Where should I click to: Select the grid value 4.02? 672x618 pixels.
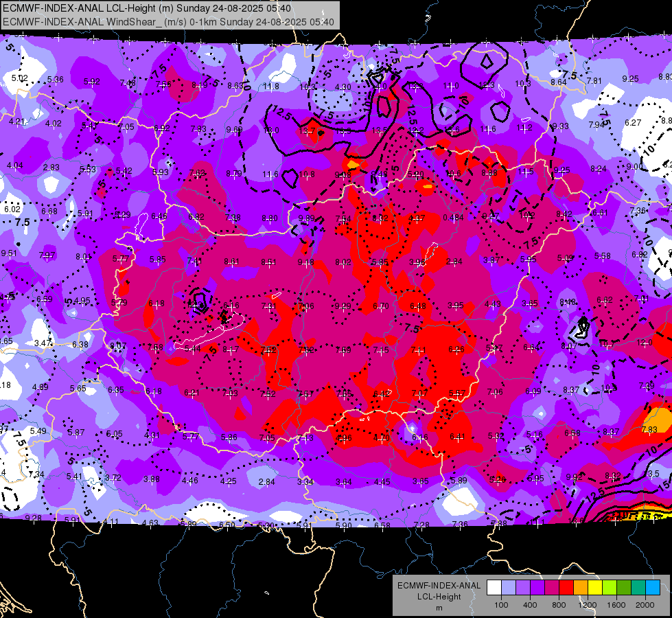point(53,124)
